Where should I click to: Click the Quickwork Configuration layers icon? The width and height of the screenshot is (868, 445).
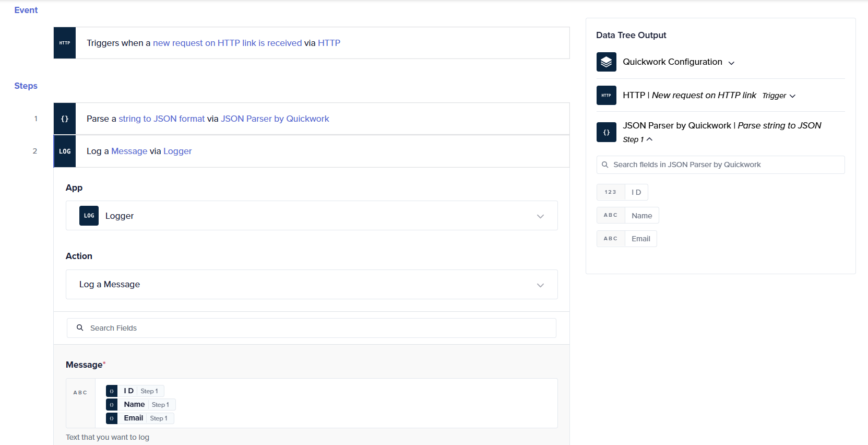coord(606,62)
